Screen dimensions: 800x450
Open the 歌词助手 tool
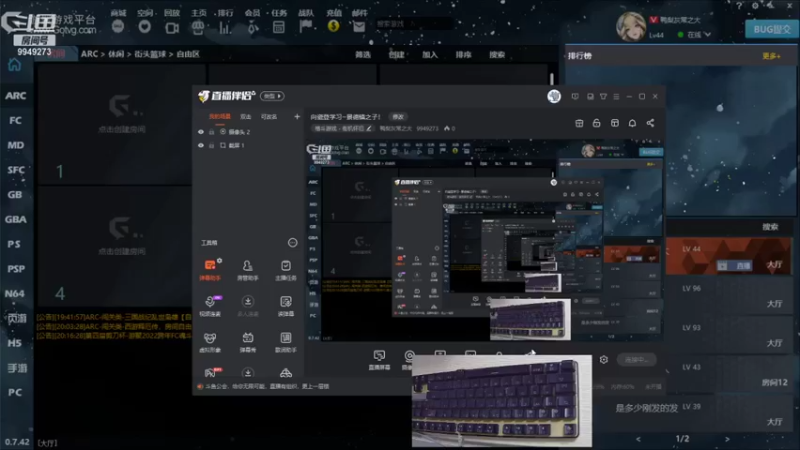(286, 342)
